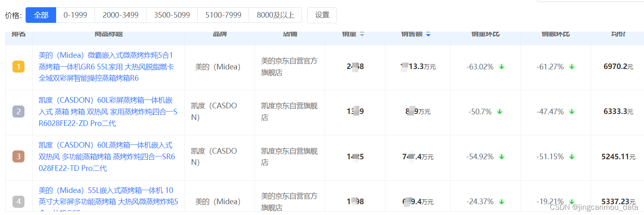644x215 pixels.
Task: Click the 销额环比 column header
Action: pos(556,34)
